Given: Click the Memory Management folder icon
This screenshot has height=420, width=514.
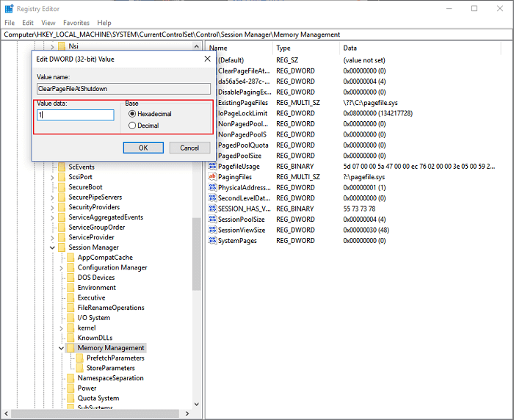Looking at the screenshot, I should pyautogui.click(x=70, y=348).
